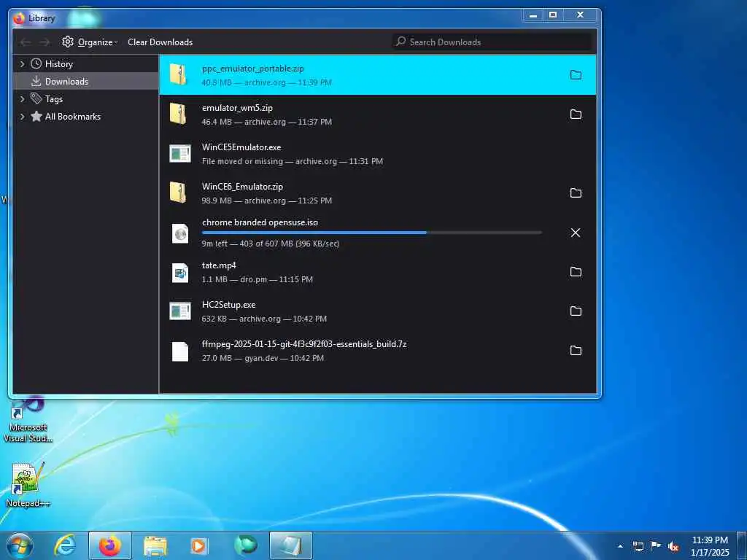
Task: Switch to Firefox in the taskbar
Action: [110, 545]
